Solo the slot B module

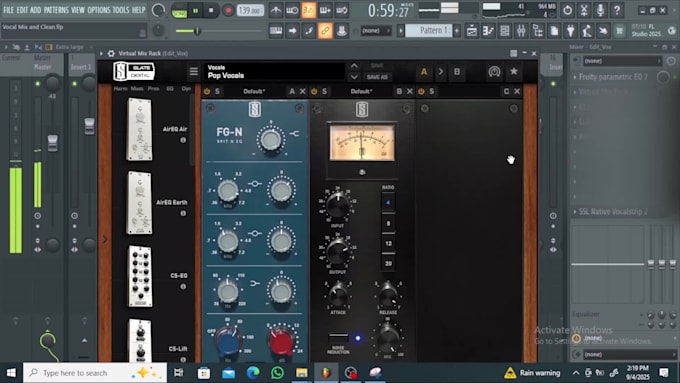point(324,91)
